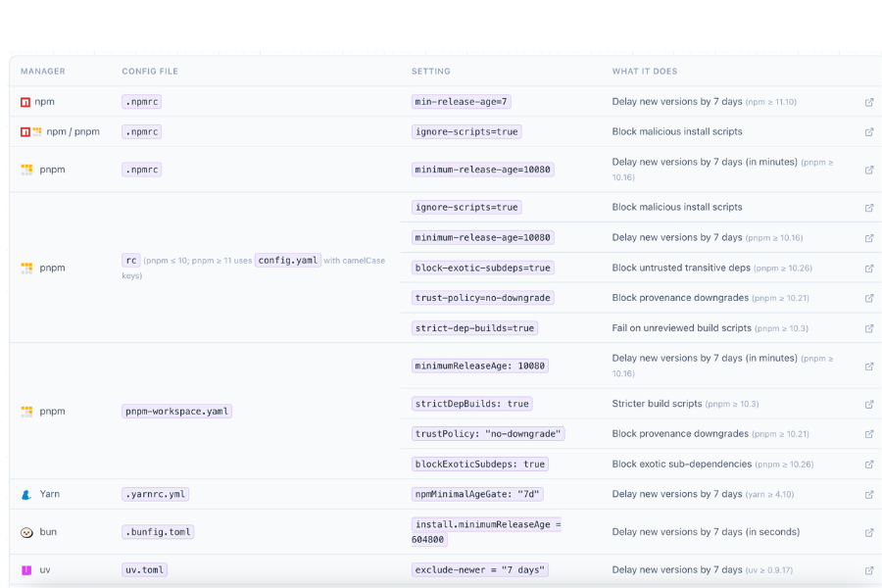
Task: Click the uv logo icon
Action: coord(26,570)
